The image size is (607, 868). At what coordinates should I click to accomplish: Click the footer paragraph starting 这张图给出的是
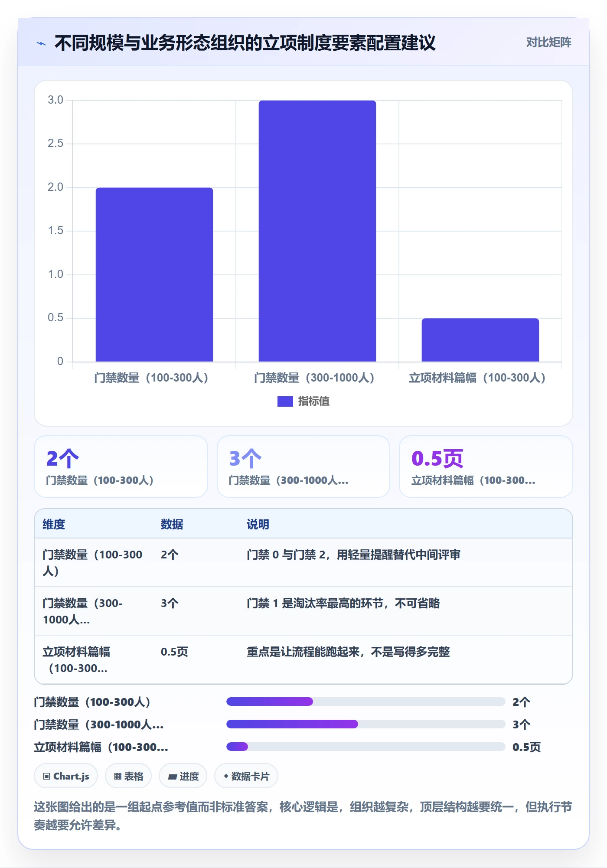303,816
